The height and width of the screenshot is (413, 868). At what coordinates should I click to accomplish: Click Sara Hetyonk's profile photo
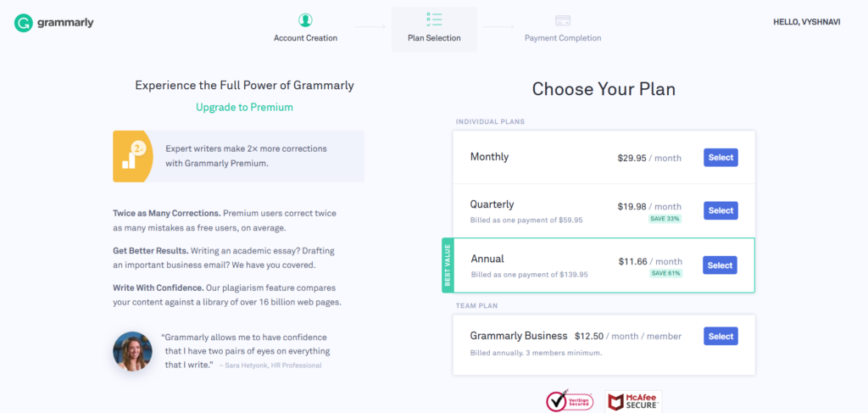point(132,351)
